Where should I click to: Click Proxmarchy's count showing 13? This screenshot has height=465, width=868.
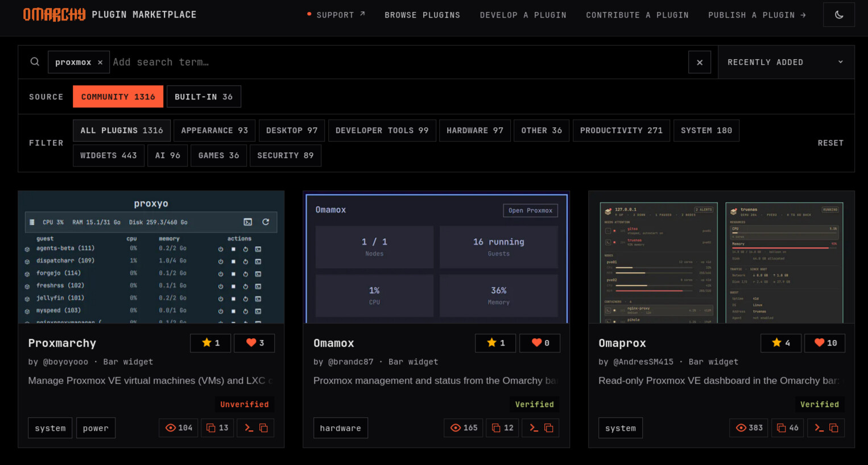[x=217, y=427]
